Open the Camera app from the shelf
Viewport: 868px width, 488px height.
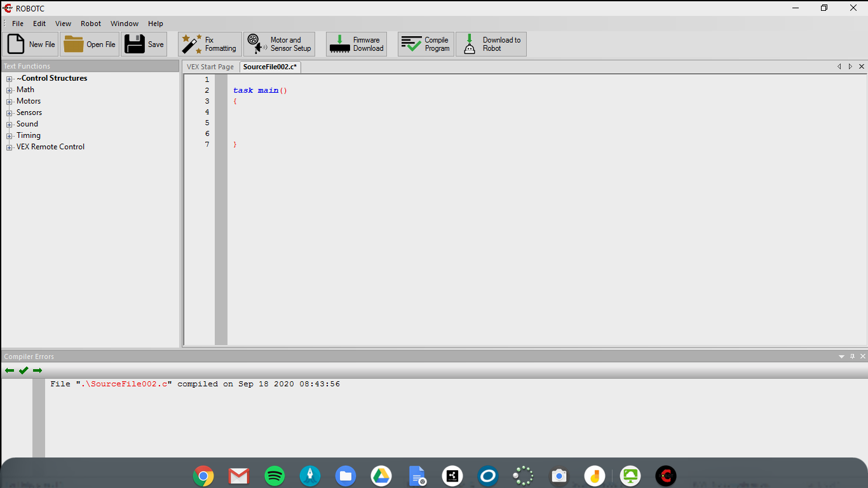559,475
